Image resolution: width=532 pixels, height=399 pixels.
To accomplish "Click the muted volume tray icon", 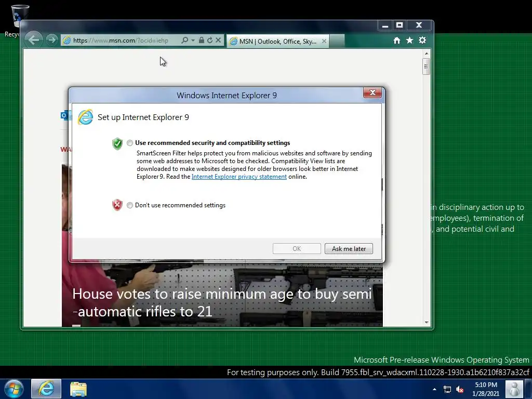I will (460, 389).
